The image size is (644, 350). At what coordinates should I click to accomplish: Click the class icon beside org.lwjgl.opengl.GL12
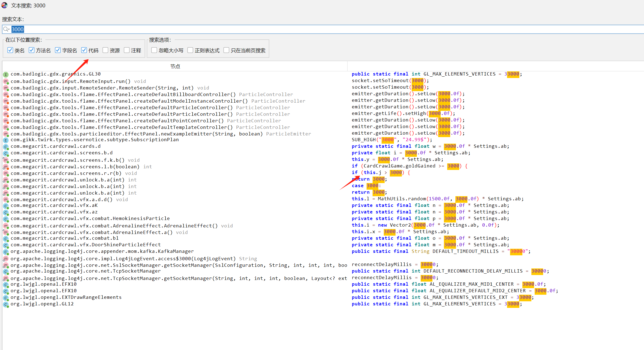click(6, 304)
